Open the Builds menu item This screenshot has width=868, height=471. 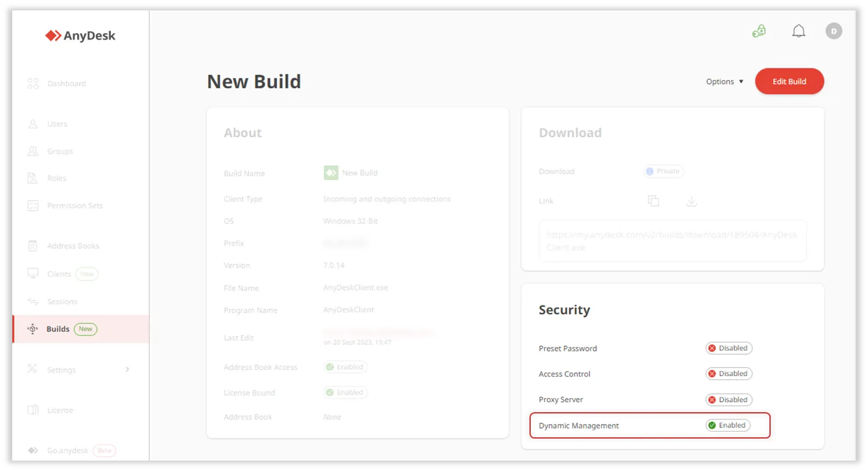pyautogui.click(x=58, y=329)
